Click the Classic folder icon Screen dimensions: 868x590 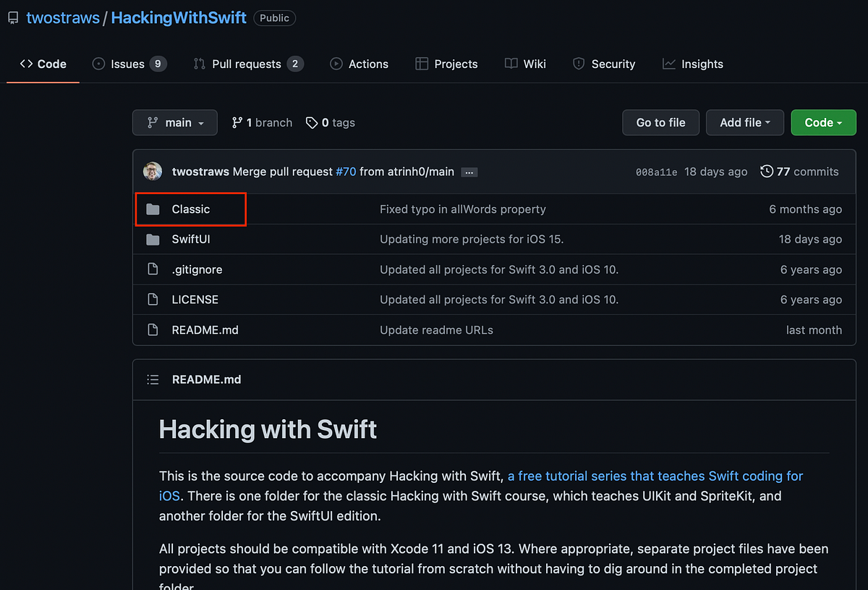[153, 208]
